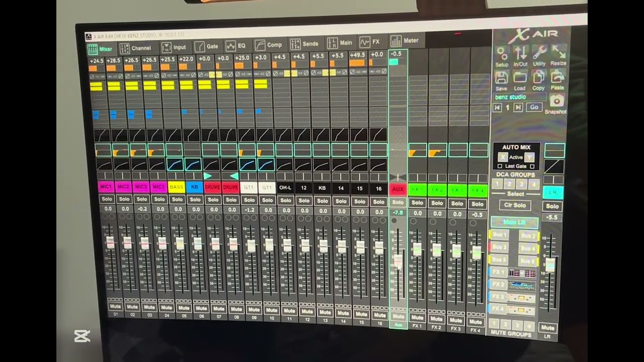
Task: Select the Bus 1 sends button
Action: pos(499,235)
